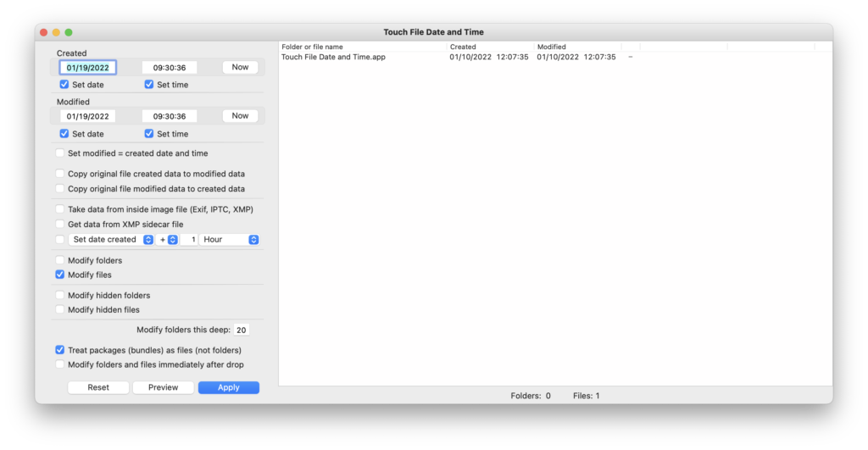Click the Created time field 09:30:36
This screenshot has width=868, height=450.
coord(170,68)
